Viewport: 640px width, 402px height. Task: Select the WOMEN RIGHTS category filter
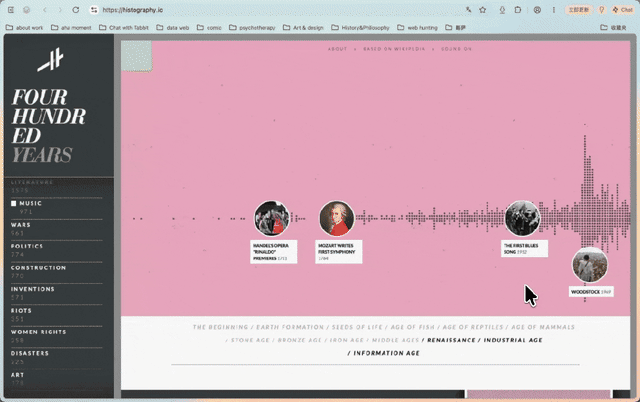(38, 332)
